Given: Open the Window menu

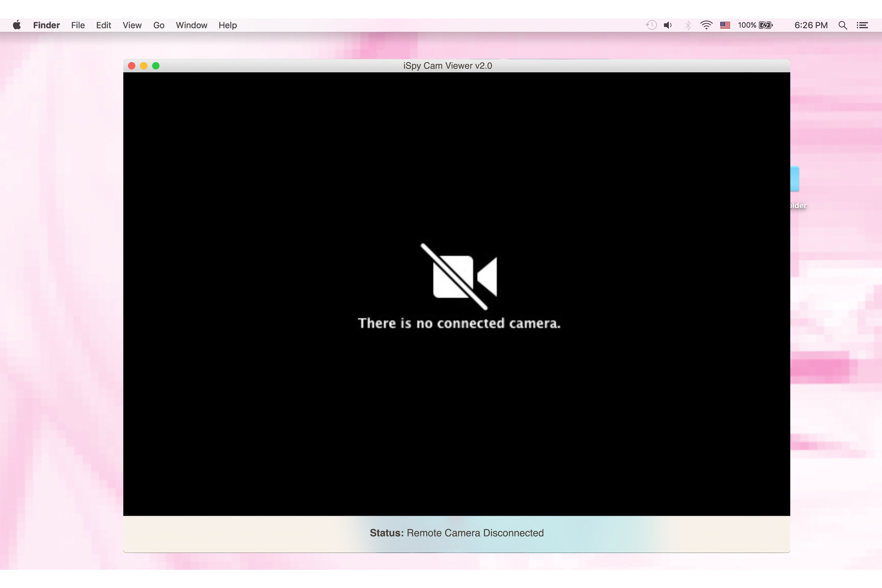Looking at the screenshot, I should pos(192,25).
